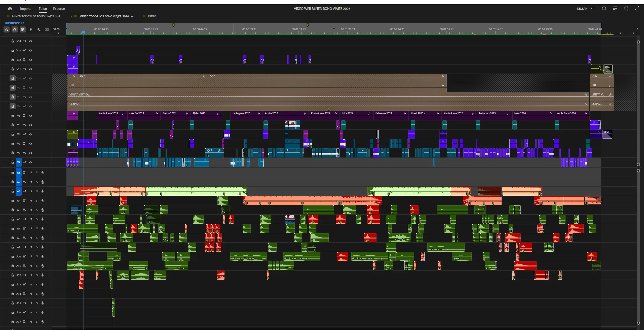
Task: Hide track V14 with eye icon
Action: (x=31, y=41)
